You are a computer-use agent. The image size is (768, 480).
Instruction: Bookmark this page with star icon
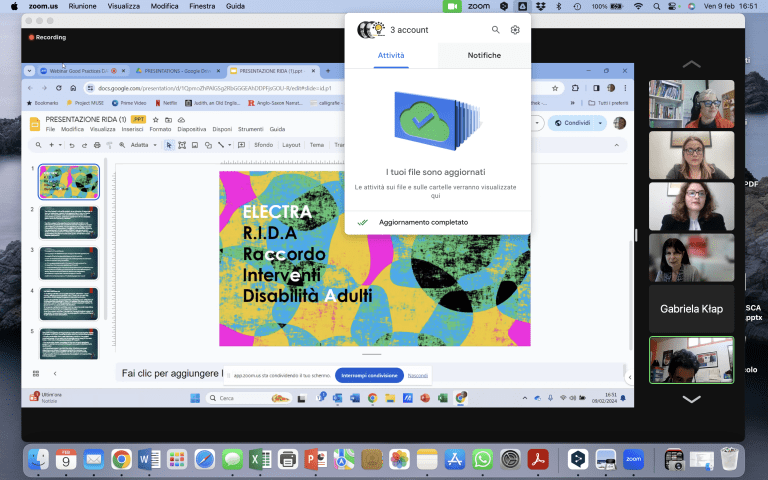click(555, 88)
